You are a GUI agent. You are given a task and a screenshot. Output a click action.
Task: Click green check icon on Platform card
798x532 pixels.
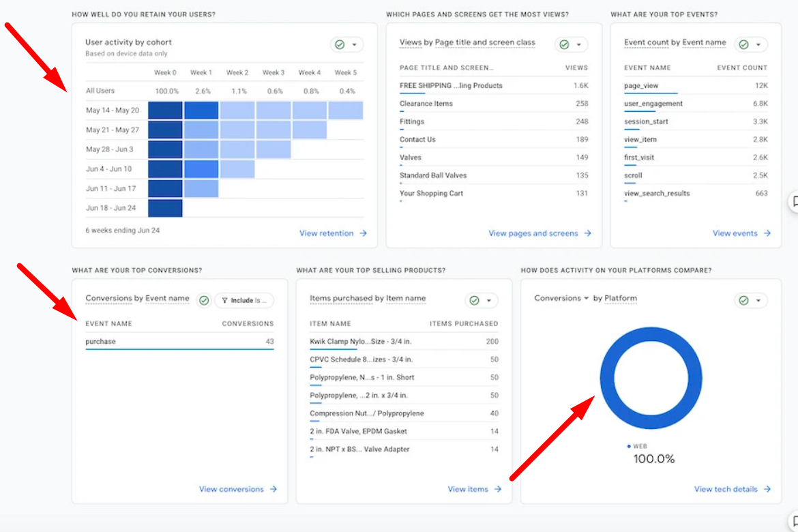tap(743, 301)
